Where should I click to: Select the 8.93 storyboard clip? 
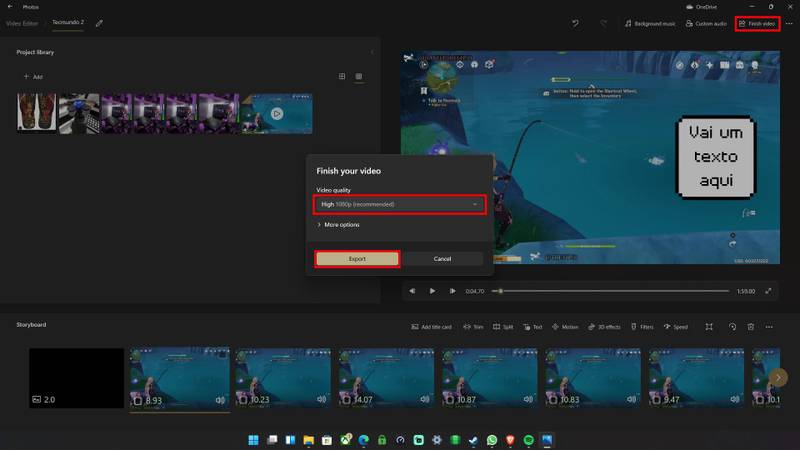(180, 378)
